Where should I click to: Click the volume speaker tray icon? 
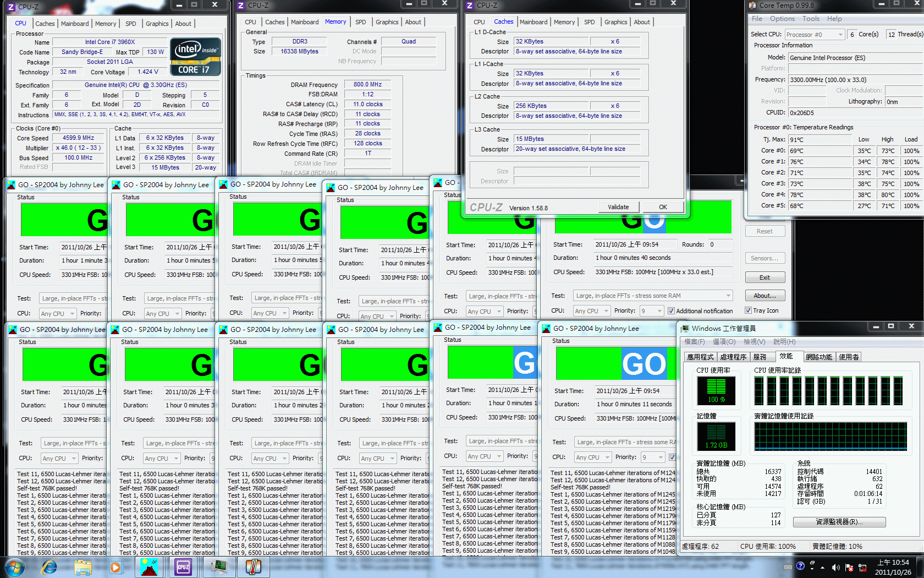click(836, 567)
